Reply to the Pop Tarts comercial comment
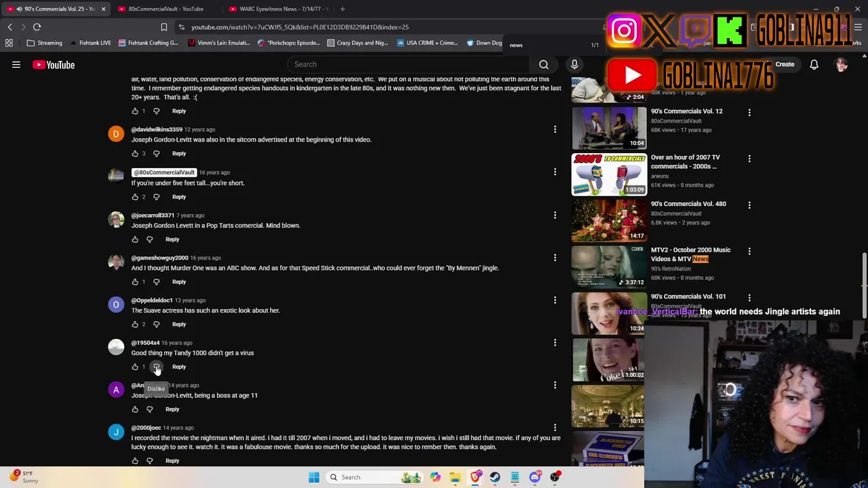This screenshot has height=488, width=868. [x=172, y=239]
